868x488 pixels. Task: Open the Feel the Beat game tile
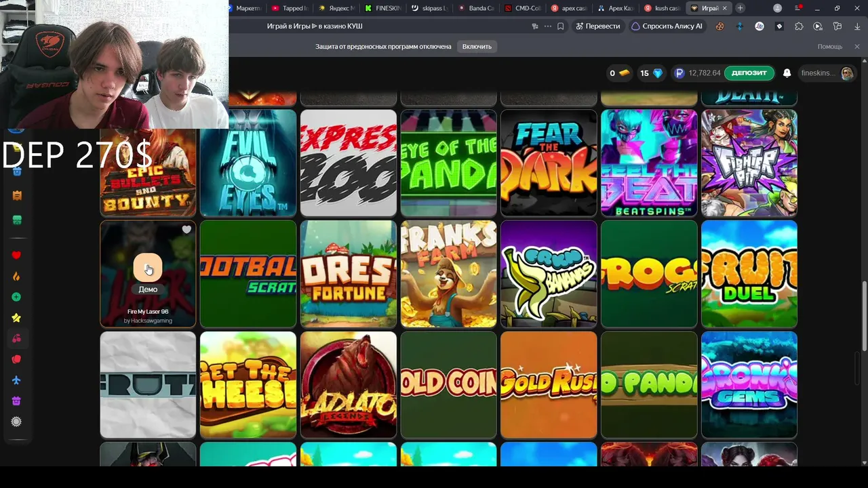[649, 163]
